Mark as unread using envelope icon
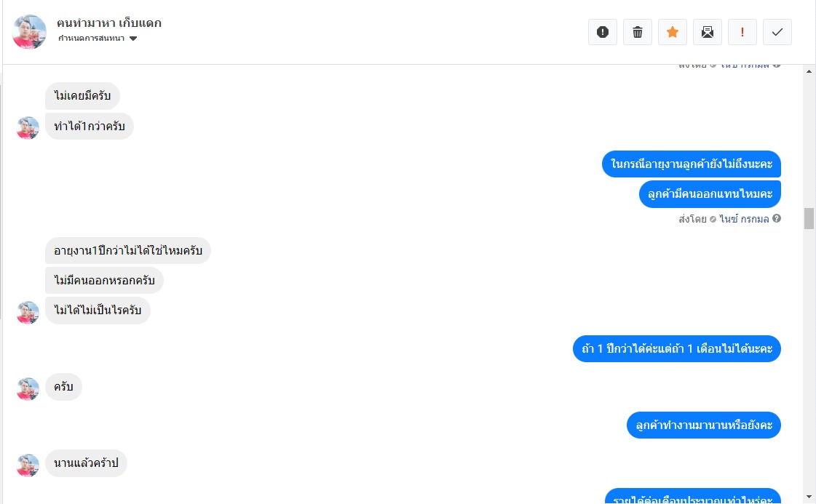Viewport: 816px width, 504px height. point(708,32)
